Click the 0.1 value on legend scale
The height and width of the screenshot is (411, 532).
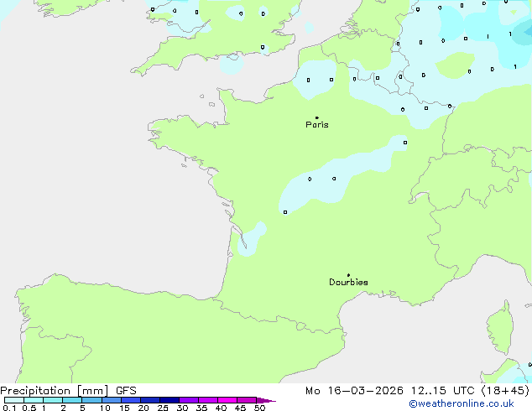[x=8, y=408]
